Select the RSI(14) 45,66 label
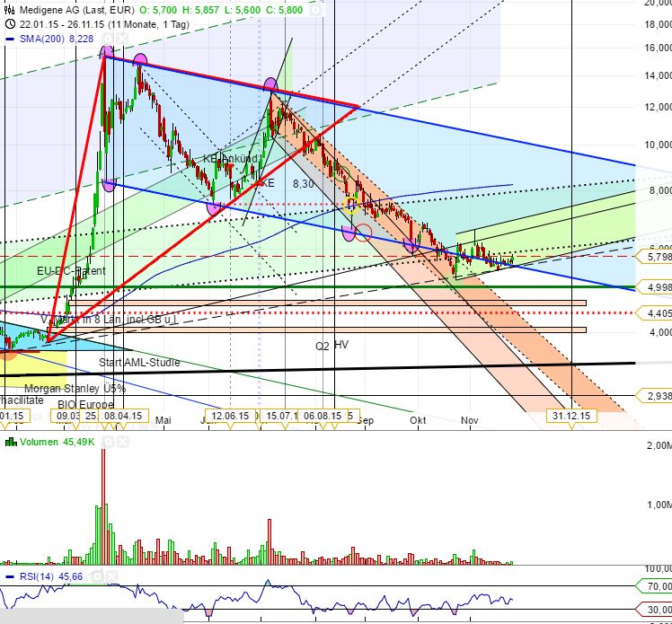The image size is (672, 624). [x=51, y=577]
